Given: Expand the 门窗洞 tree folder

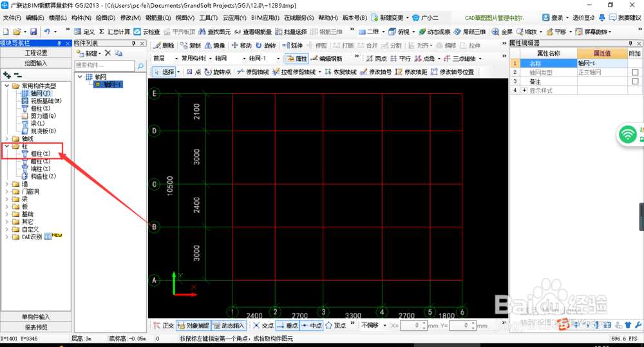Looking at the screenshot, I should pos(6,191).
